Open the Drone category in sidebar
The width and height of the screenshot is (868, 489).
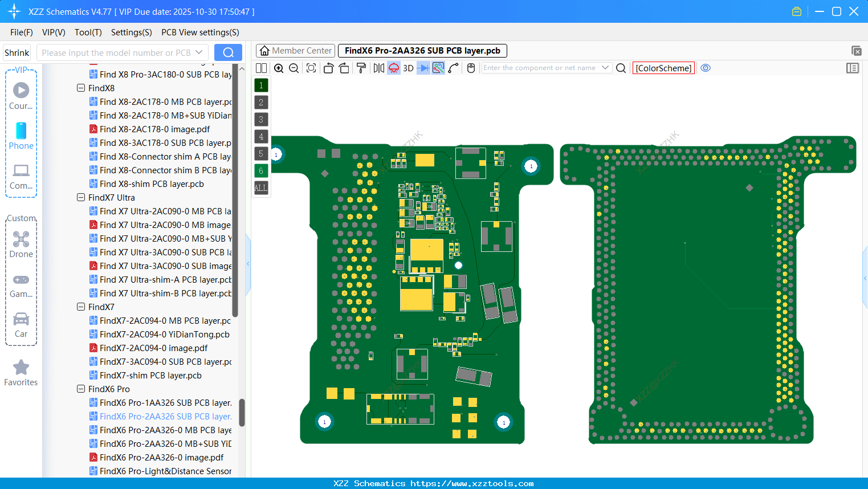(x=21, y=244)
